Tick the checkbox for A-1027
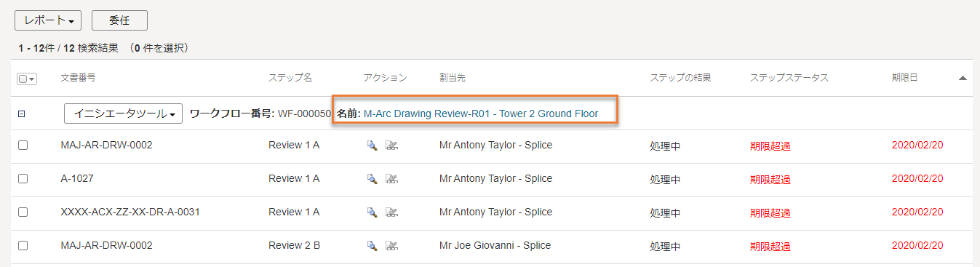Viewport: 980px width, 267px height. (23, 179)
